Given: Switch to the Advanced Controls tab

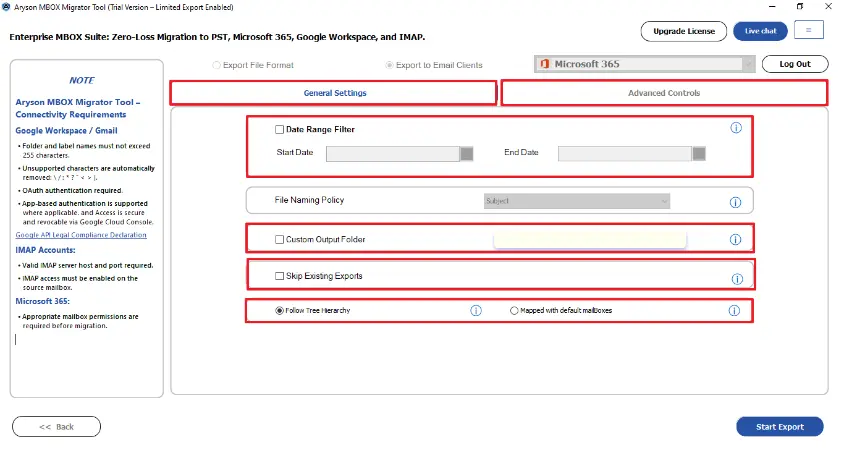Looking at the screenshot, I should (x=664, y=93).
